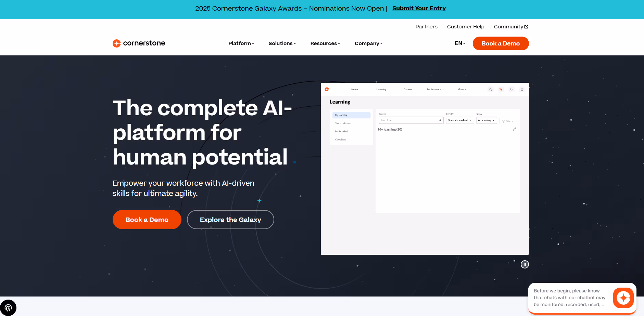Open the EN language selector

(x=460, y=43)
